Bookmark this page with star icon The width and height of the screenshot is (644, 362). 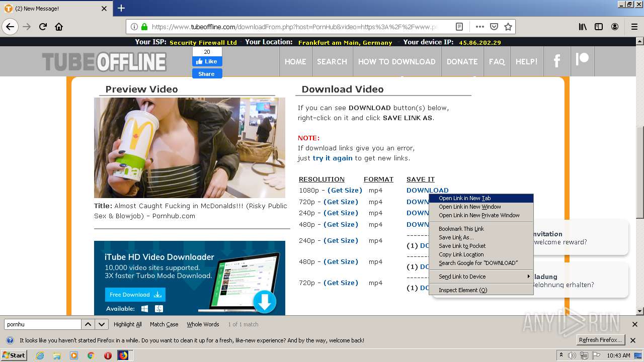pos(508,27)
